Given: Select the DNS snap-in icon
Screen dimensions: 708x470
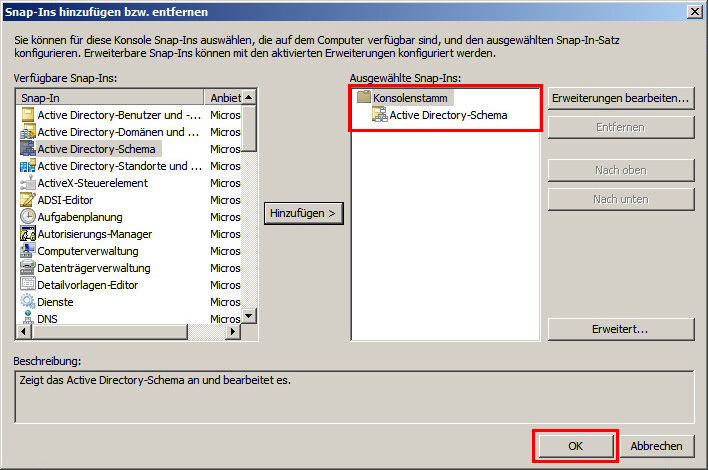Looking at the screenshot, I should [x=28, y=318].
